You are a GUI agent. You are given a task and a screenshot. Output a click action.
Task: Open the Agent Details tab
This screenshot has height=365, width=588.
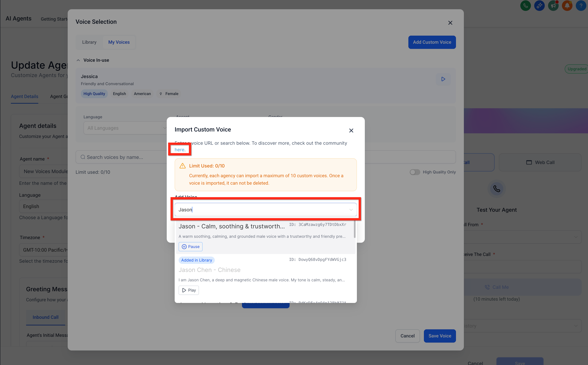[x=24, y=96]
